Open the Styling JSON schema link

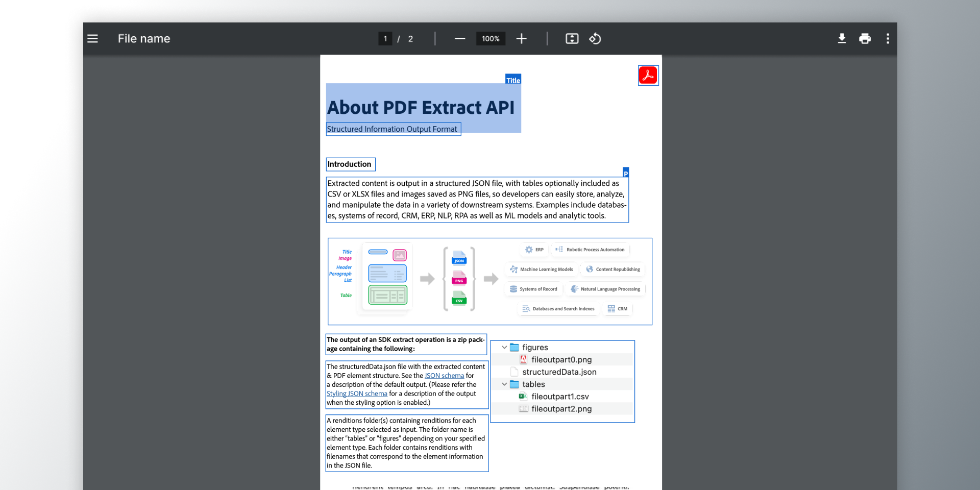point(356,393)
